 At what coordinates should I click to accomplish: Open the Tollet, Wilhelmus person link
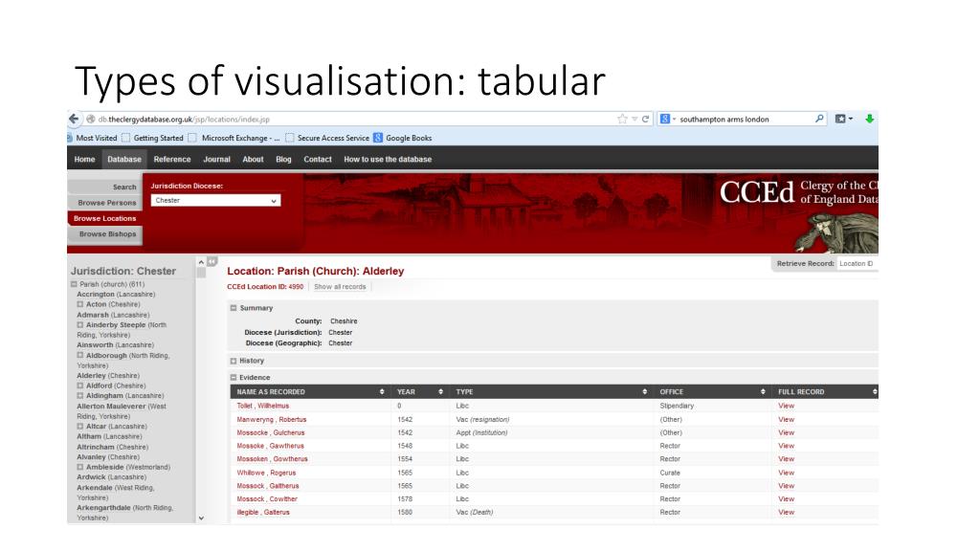(x=263, y=406)
